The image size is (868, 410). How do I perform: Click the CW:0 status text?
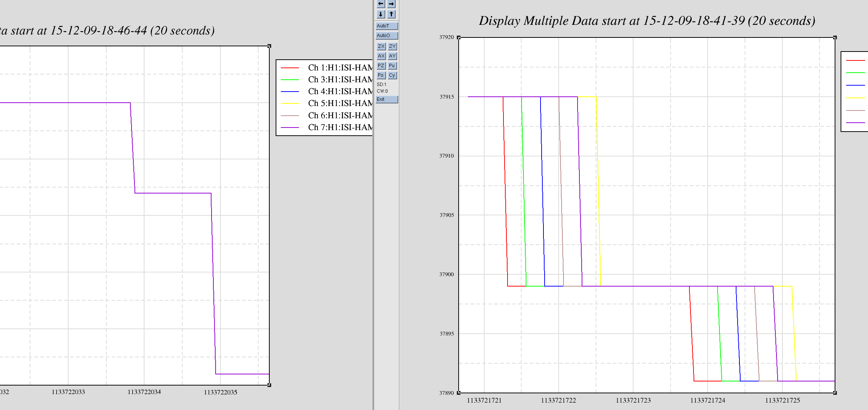click(382, 91)
